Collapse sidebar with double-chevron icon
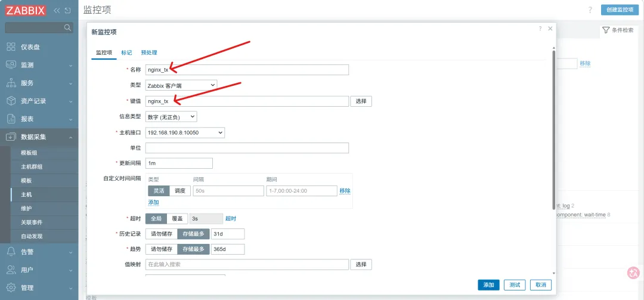Viewport: 644px width, 300px height. tap(57, 10)
